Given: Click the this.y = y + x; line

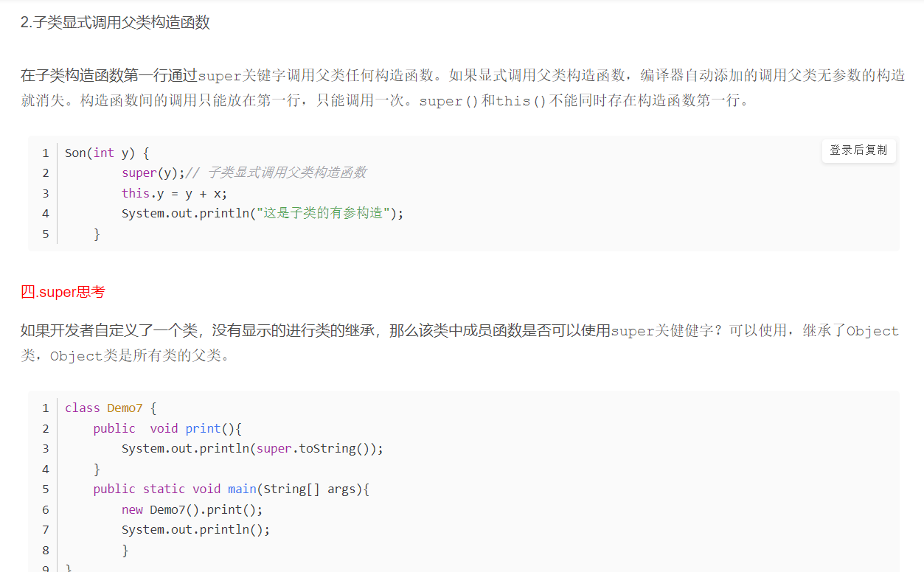Looking at the screenshot, I should (175, 193).
